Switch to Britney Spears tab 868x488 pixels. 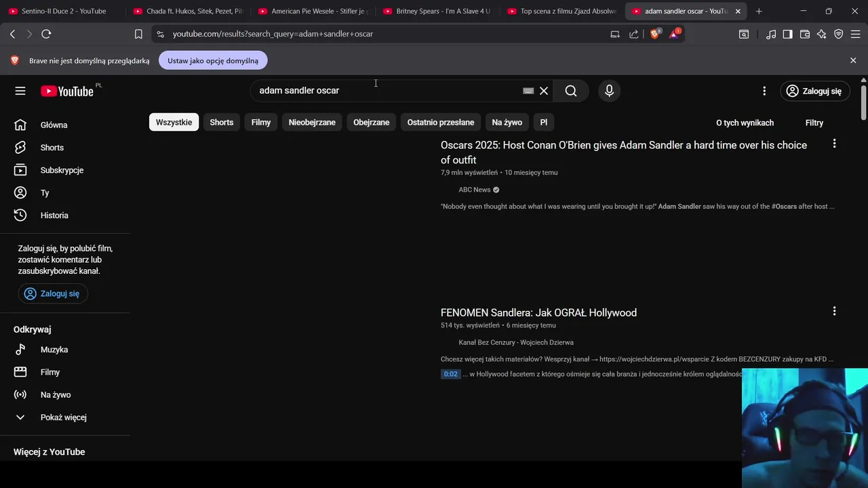coord(437,11)
